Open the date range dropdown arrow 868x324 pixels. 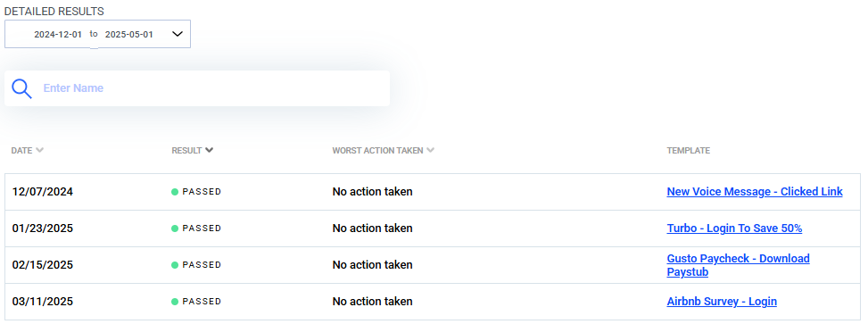click(x=178, y=34)
